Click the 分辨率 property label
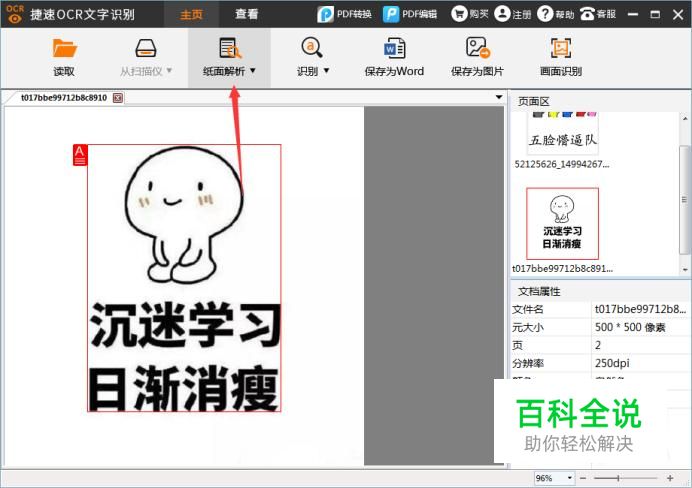This screenshot has width=692, height=488. [x=528, y=364]
